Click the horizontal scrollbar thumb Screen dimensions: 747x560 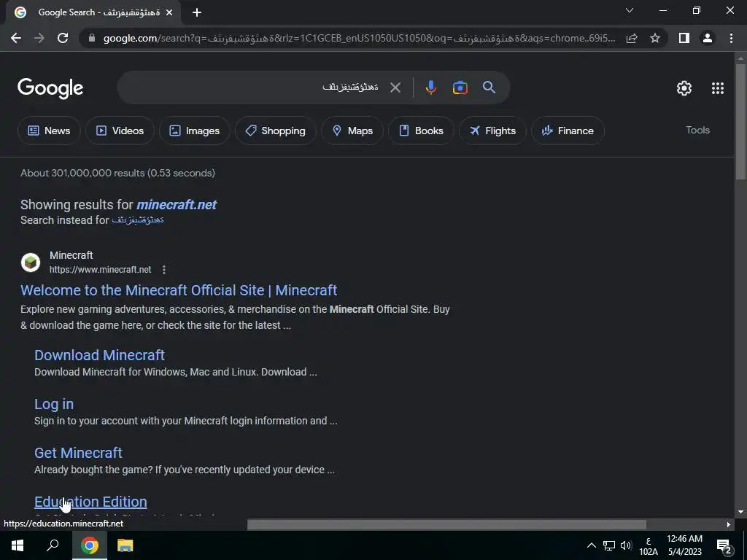click(446, 524)
